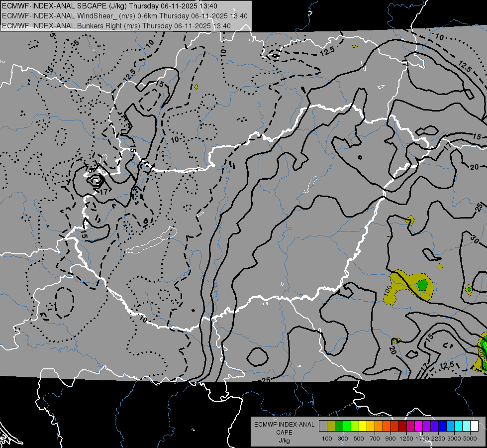The image size is (487, 448).
Task: Click legend tick value 300
Action: [x=343, y=439]
